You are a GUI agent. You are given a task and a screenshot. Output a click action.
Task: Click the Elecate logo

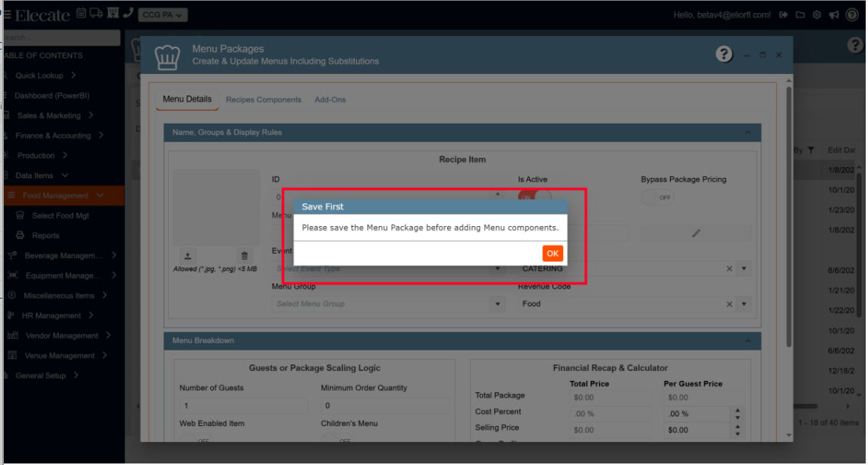(x=43, y=15)
